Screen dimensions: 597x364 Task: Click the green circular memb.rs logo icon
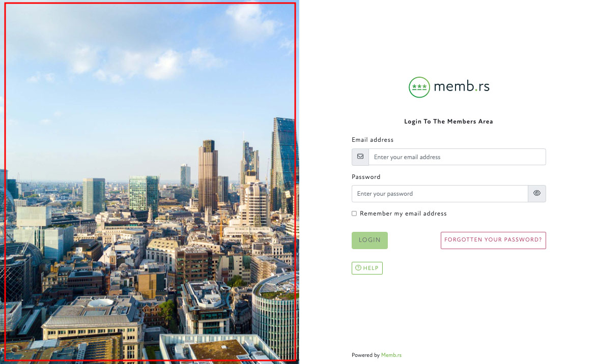point(419,87)
